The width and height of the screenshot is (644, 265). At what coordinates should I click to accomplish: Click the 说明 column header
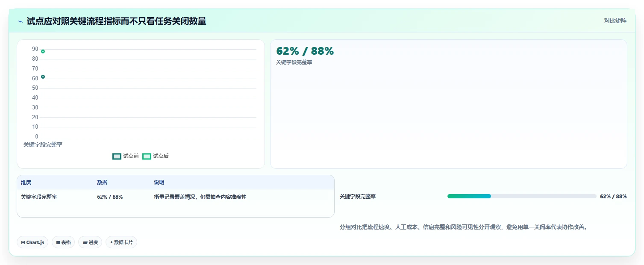click(x=159, y=183)
